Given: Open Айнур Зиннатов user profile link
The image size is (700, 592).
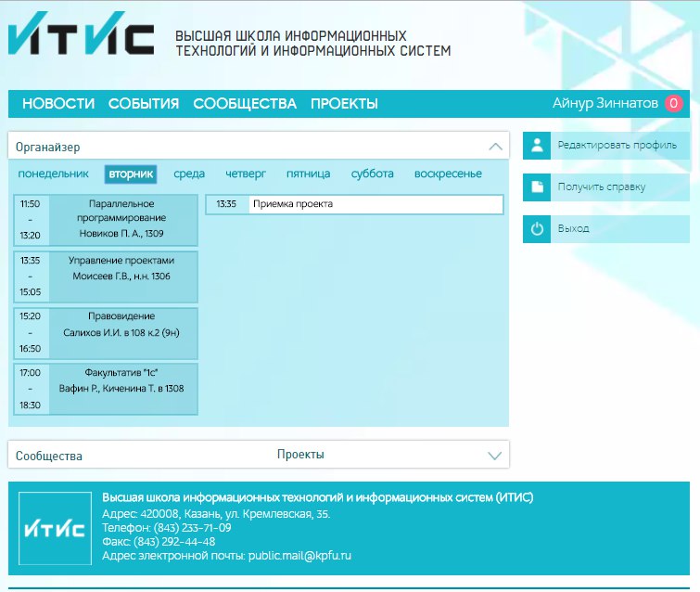Looking at the screenshot, I should coord(605,104).
